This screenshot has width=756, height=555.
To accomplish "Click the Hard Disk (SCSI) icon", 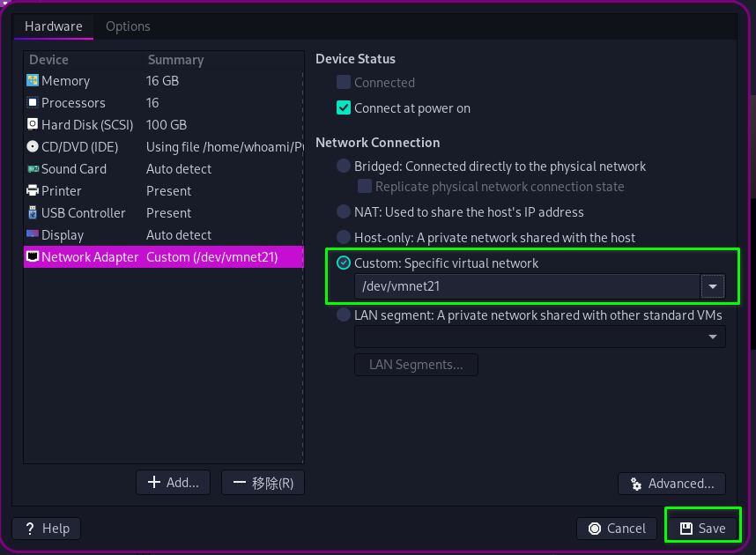I will point(33,125).
